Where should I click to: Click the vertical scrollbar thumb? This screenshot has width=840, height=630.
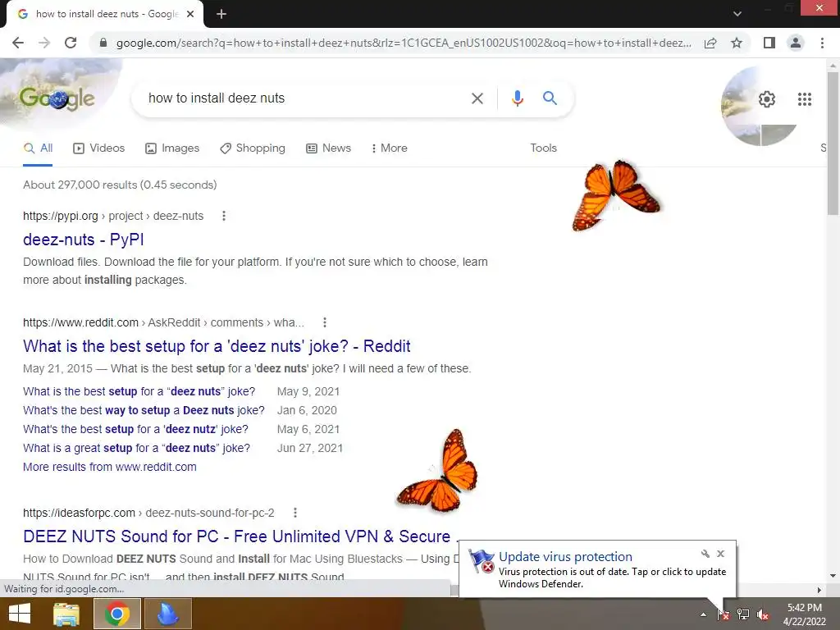[x=833, y=143]
